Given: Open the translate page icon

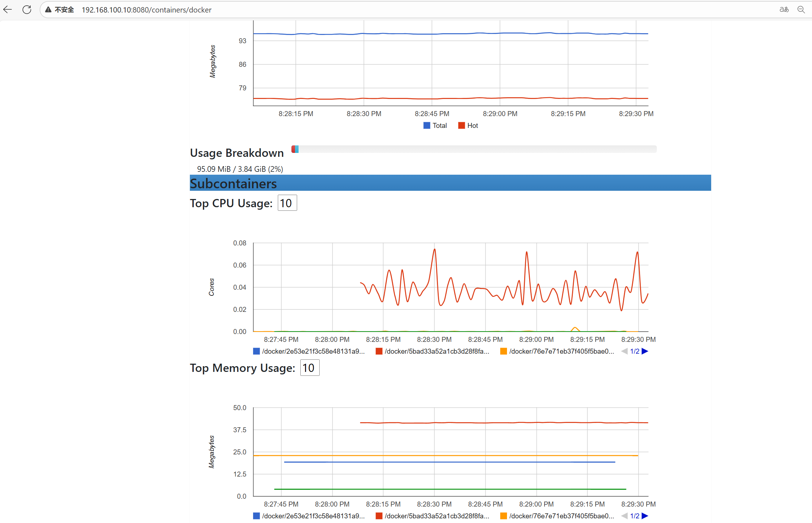Looking at the screenshot, I should (784, 10).
